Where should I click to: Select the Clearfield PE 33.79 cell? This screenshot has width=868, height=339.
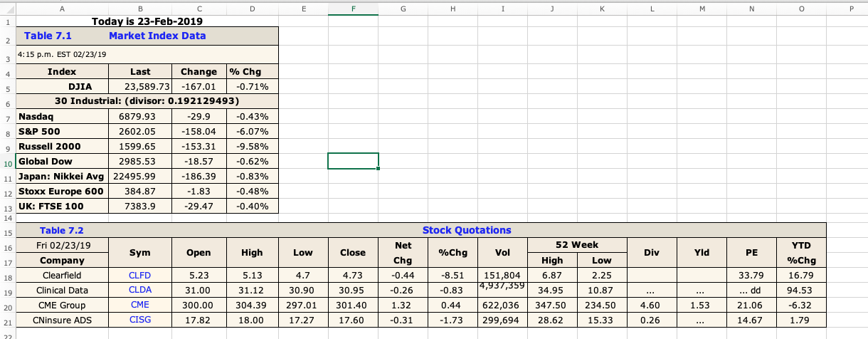tap(753, 275)
